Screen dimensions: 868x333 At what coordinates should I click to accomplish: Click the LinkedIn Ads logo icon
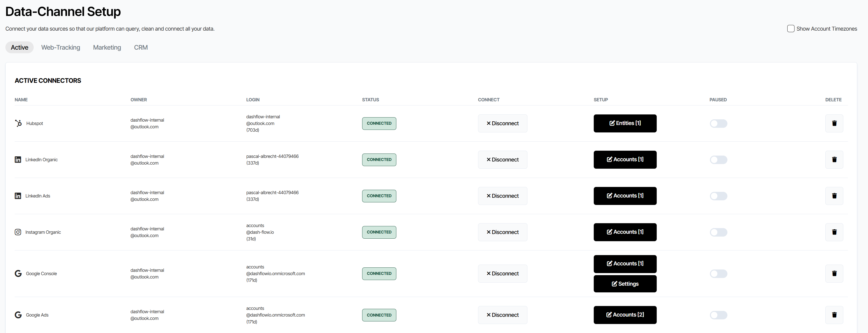click(x=18, y=196)
